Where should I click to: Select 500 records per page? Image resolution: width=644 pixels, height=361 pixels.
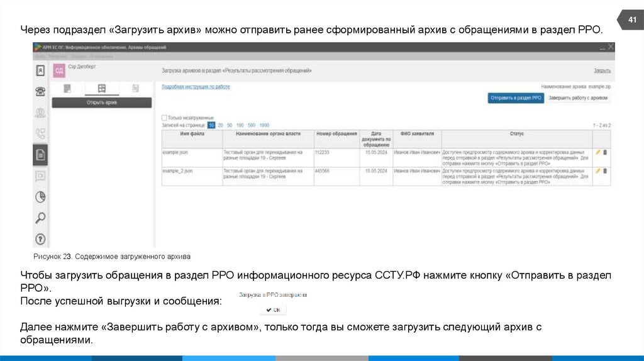(252, 125)
